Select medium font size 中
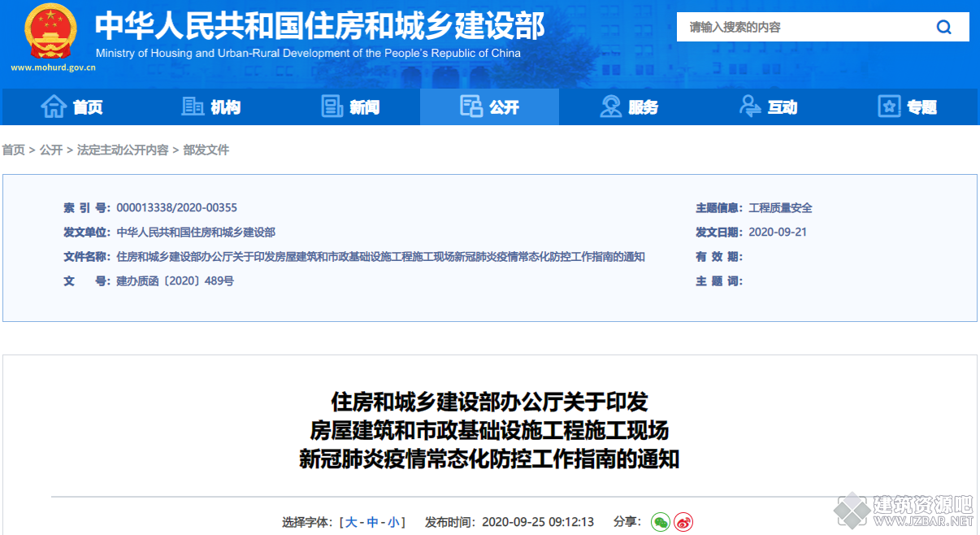The image size is (980, 535). tap(372, 522)
